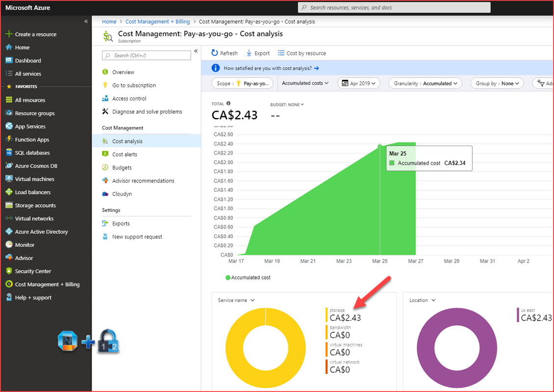Click the Azure Cosmos DB icon
This screenshot has height=392, width=554.
[x=9, y=166]
